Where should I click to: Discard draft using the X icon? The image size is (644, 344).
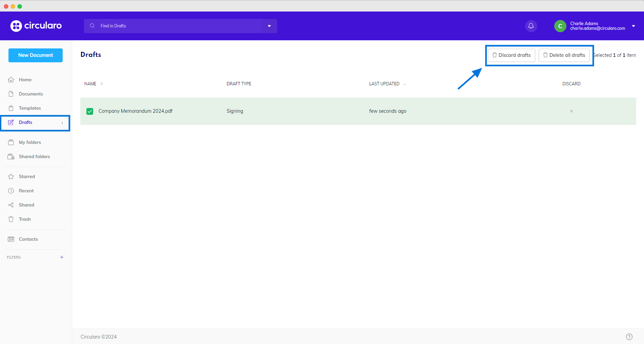(x=571, y=111)
